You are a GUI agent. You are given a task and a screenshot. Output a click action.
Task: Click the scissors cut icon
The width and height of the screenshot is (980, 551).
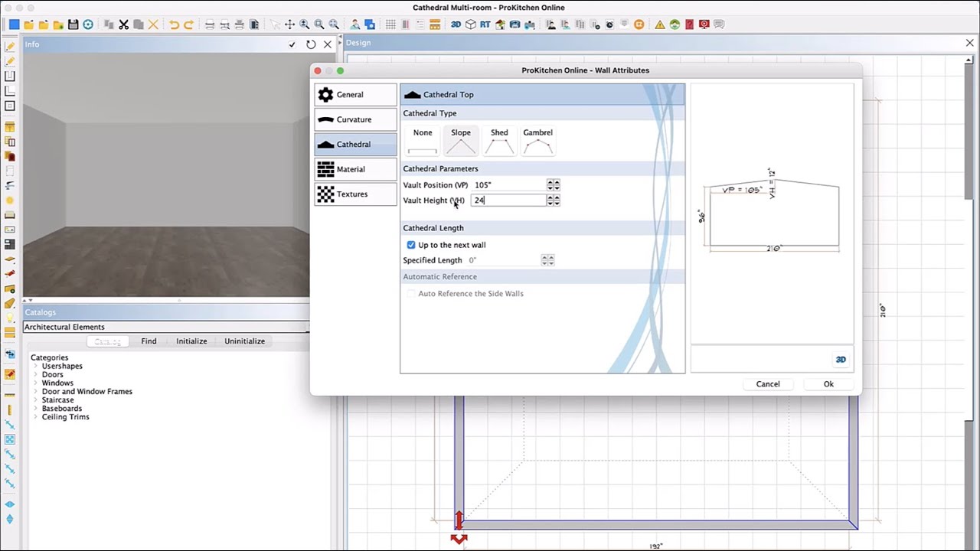coord(123,24)
